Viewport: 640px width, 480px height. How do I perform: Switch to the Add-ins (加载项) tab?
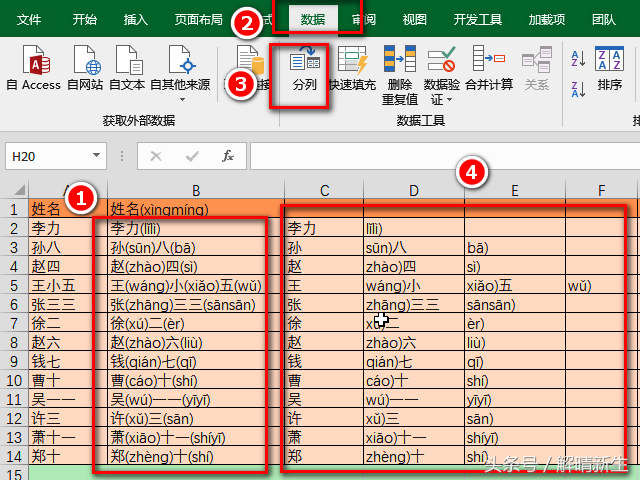coord(547,19)
